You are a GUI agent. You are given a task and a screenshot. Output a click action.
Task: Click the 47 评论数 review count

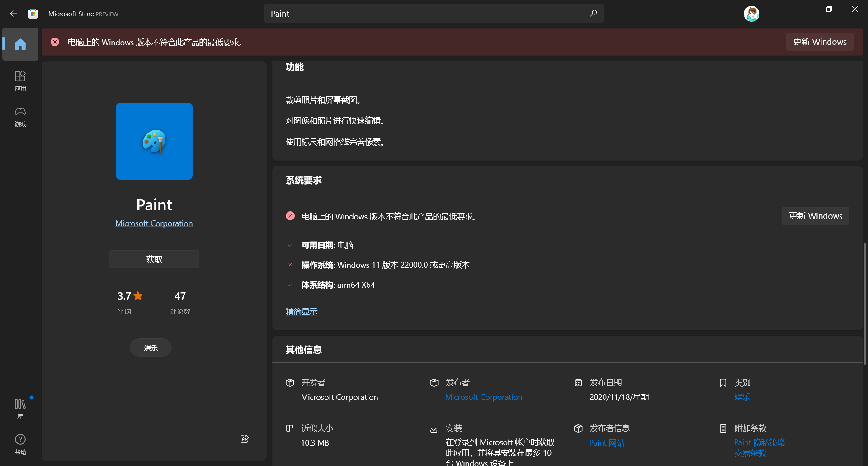coord(180,303)
